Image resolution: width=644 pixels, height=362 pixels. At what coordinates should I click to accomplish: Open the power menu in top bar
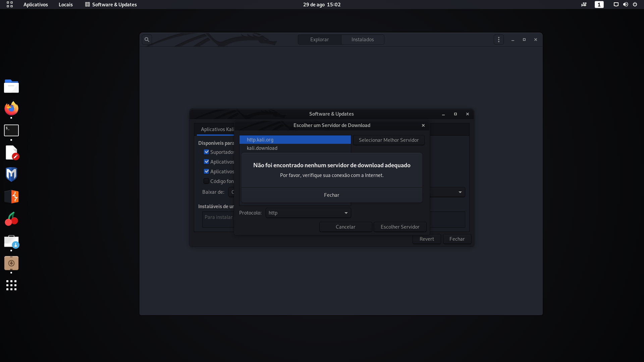tap(635, 4)
